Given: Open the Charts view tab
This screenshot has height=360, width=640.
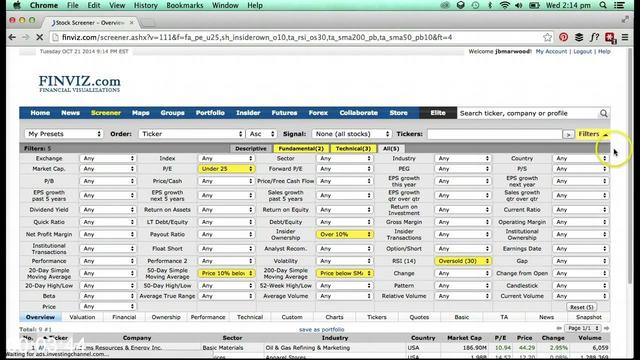Looking at the screenshot, I should coord(334,317).
